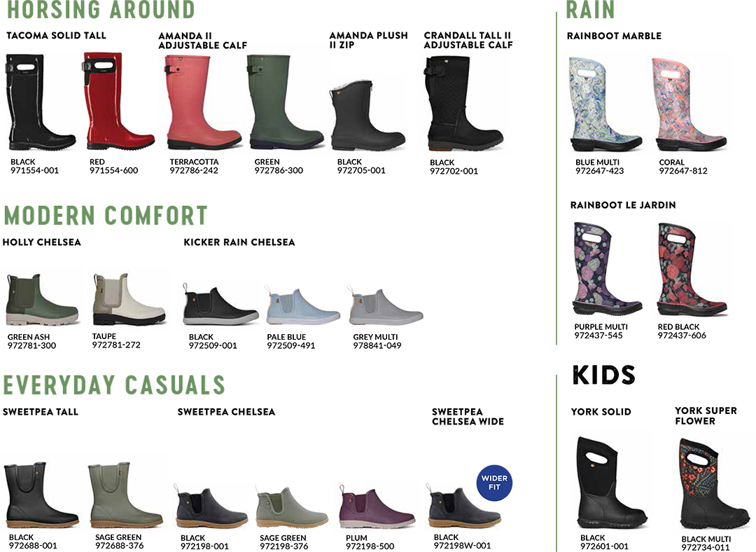Select the black York Solid kids boot
756x552 pixels.
pos(611,483)
